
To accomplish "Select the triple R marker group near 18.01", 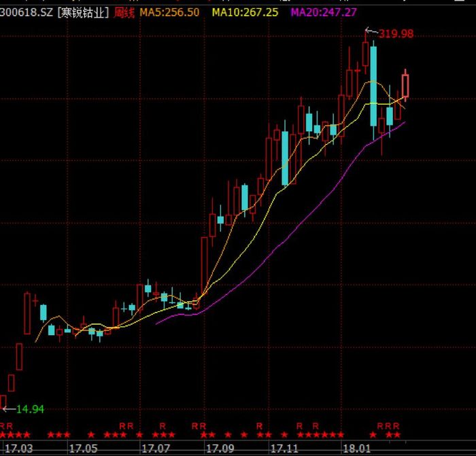I will [x=388, y=426].
